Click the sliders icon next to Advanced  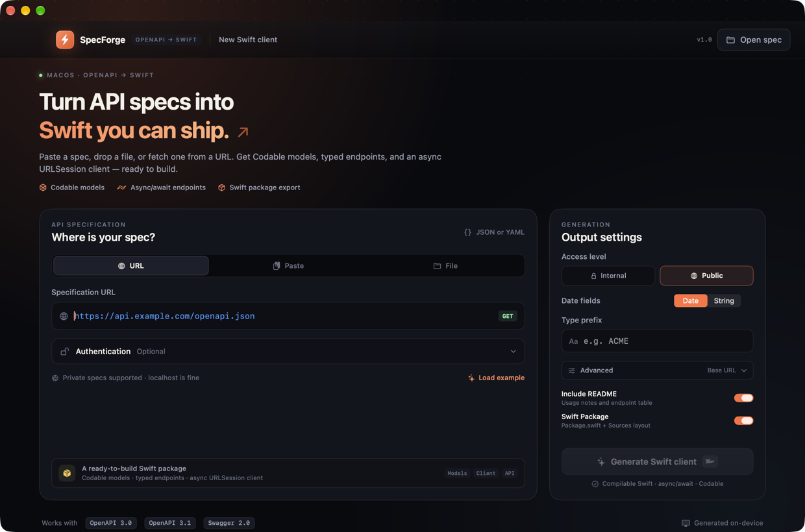pyautogui.click(x=571, y=370)
